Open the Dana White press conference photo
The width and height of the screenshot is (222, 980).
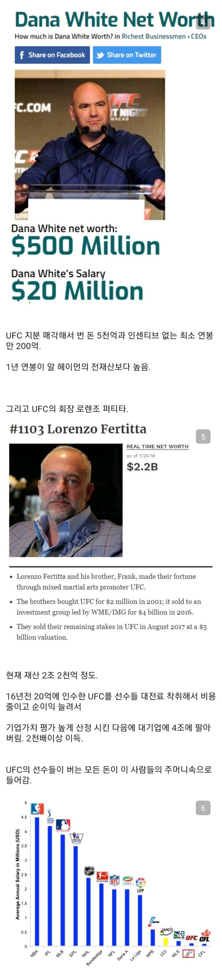click(x=90, y=145)
